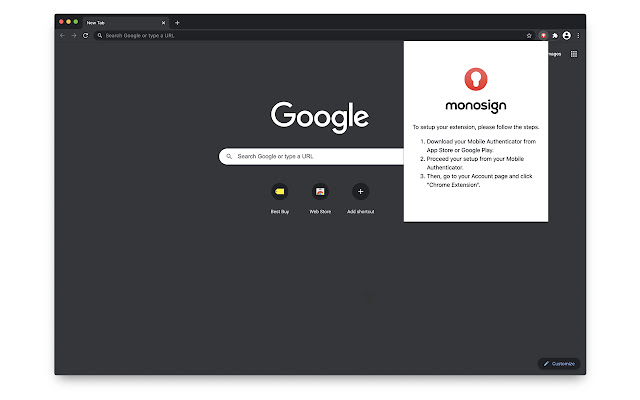Screen dimensions: 640x400
Task: Open the Google apps grid
Action: coord(574,54)
